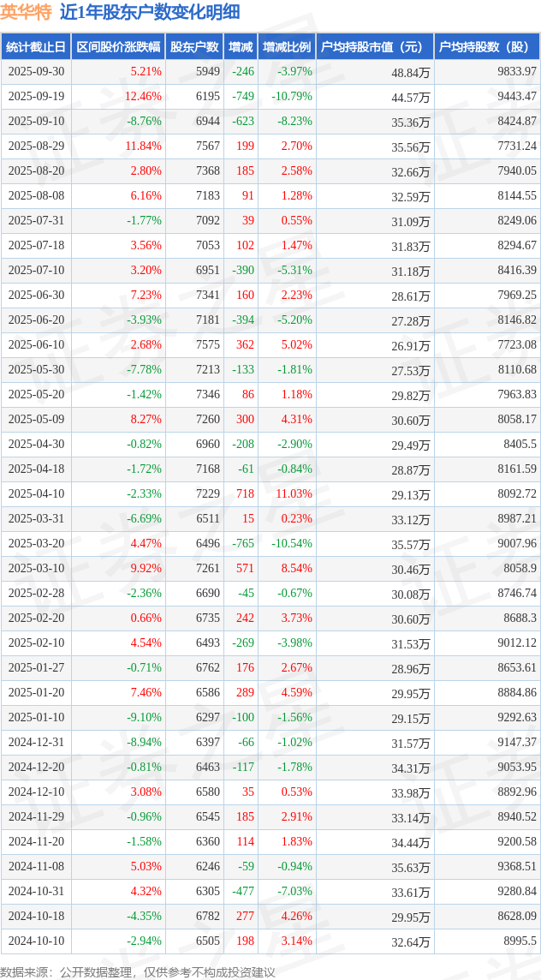Select the 增减比例 column header
541x980 pixels.
tap(287, 47)
